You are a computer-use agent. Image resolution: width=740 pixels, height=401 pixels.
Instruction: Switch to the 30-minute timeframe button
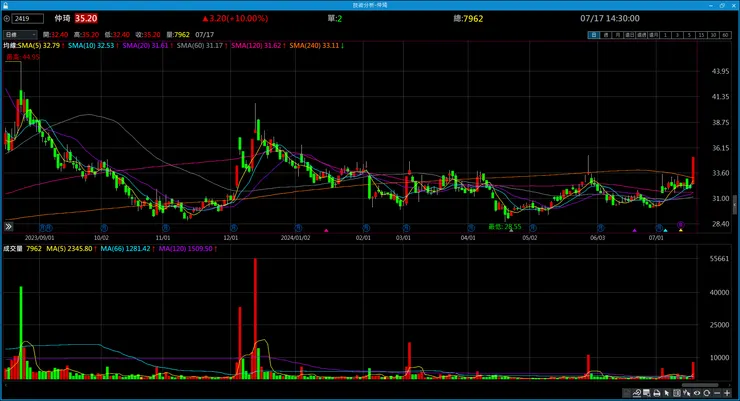coord(713,35)
